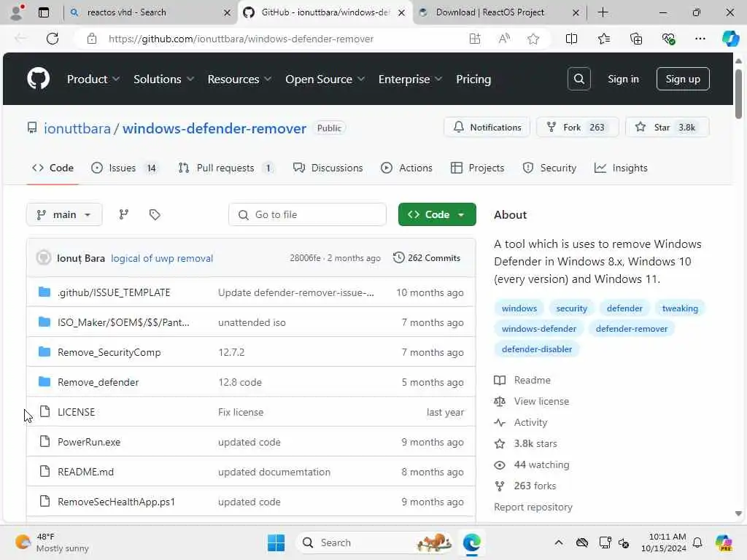Switch to the Insights tab

point(621,168)
